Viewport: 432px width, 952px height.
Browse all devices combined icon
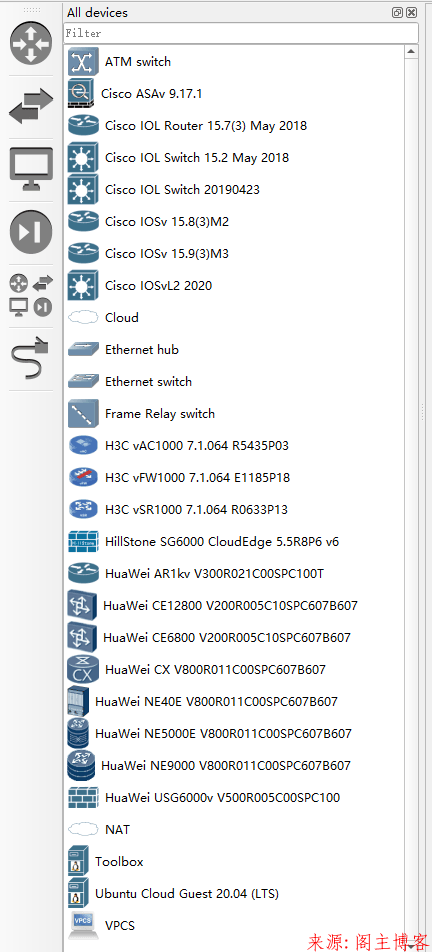(31, 295)
